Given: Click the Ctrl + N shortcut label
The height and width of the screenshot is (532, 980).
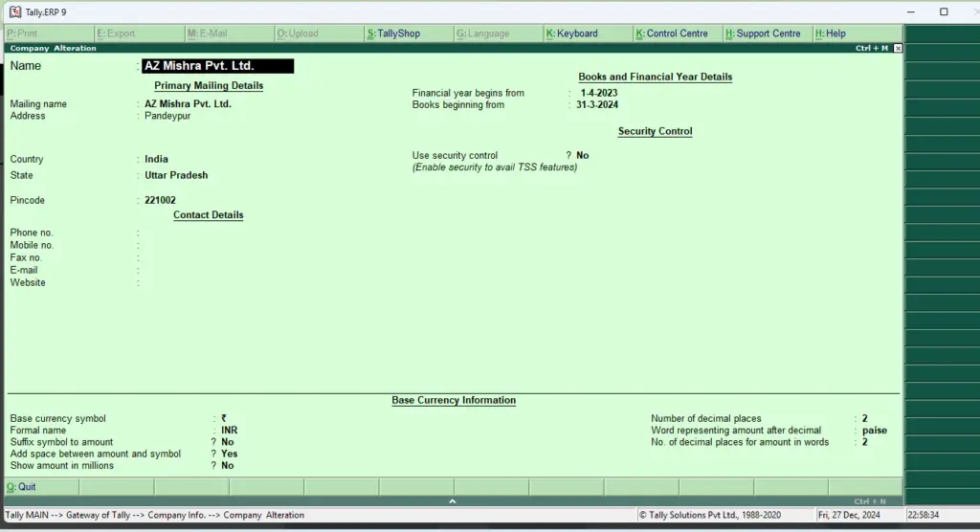Looking at the screenshot, I should coord(870,501).
